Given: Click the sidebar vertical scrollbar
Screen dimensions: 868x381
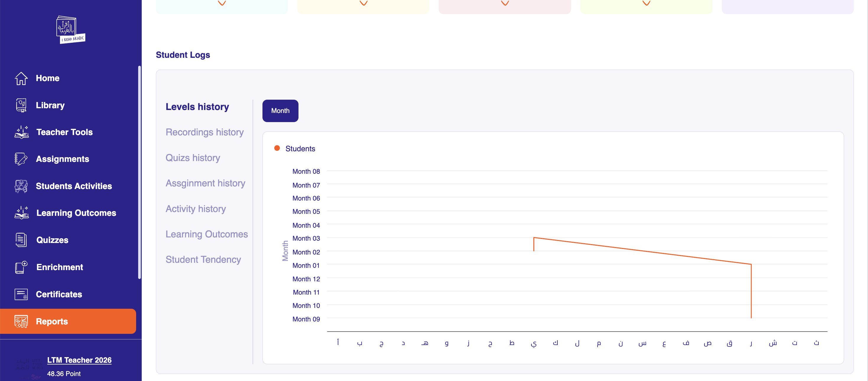Looking at the screenshot, I should pos(139,172).
